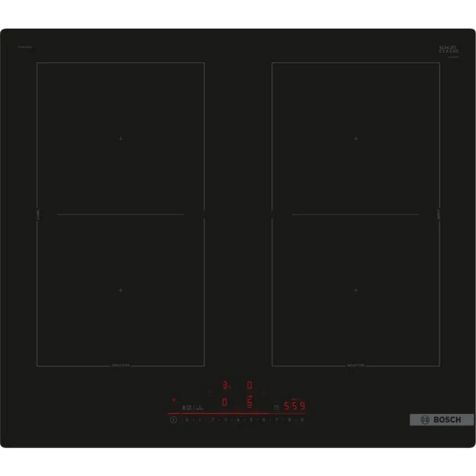Tap the timer display reading 559
Viewport: 476px width, 476px height.
pyautogui.click(x=294, y=406)
